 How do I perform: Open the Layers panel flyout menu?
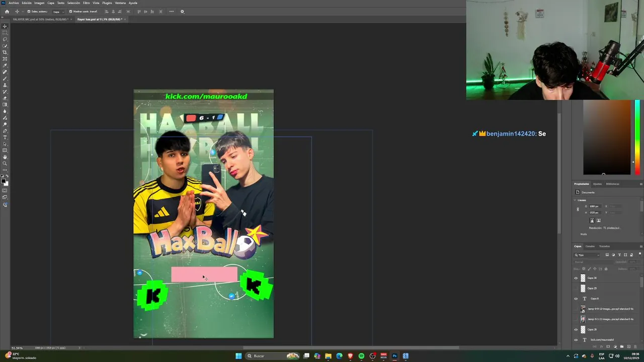pyautogui.click(x=640, y=246)
